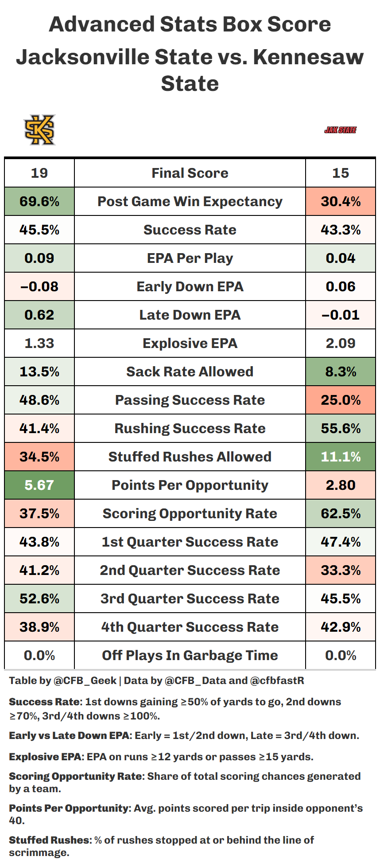Click the Advanced Stats Box Score title
380x868 pixels.
coord(190,24)
